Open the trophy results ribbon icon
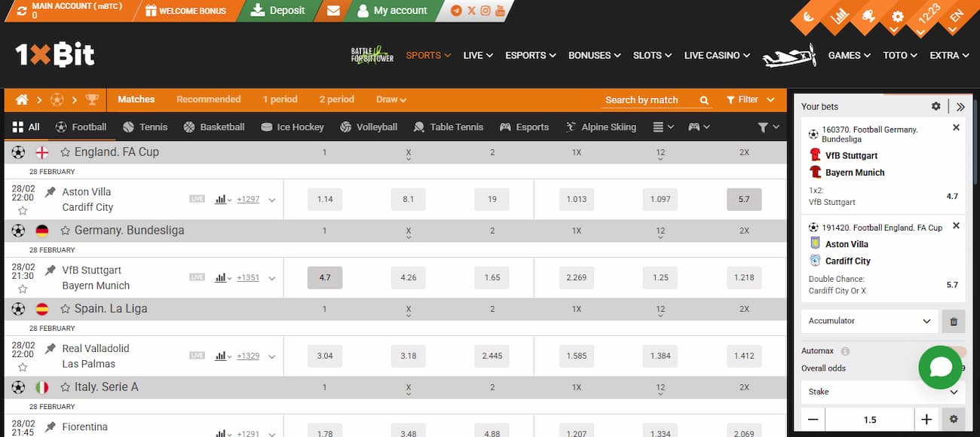The height and width of the screenshot is (437, 980). [868, 16]
